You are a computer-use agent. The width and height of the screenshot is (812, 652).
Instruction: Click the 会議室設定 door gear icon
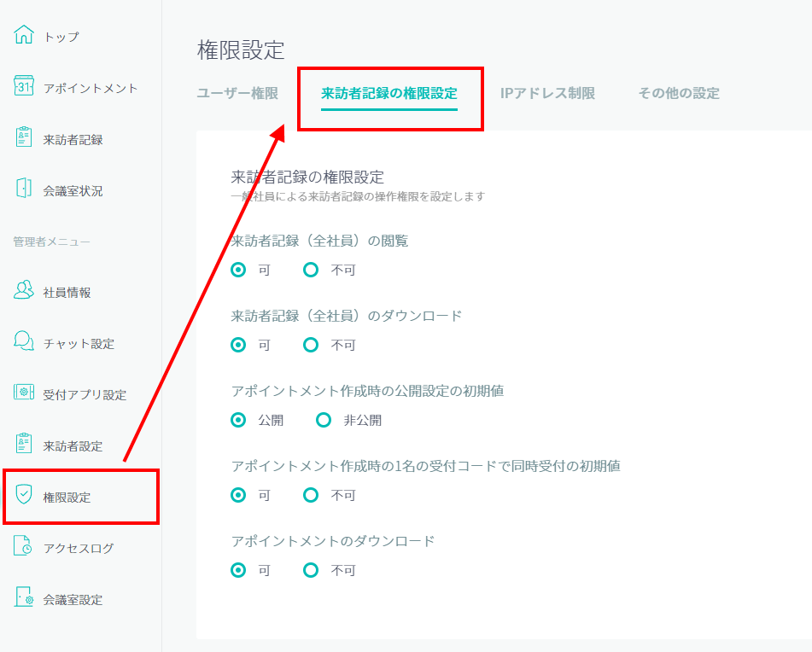point(24,597)
